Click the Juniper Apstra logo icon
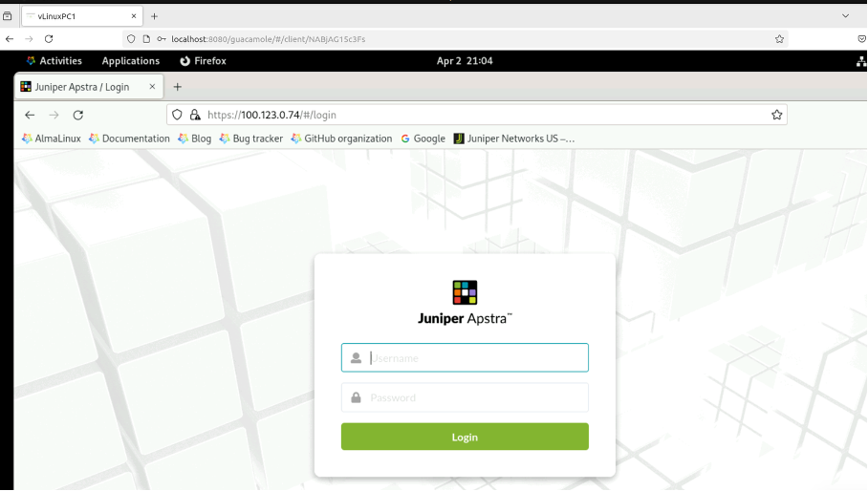The width and height of the screenshot is (868, 491). pyautogui.click(x=465, y=292)
